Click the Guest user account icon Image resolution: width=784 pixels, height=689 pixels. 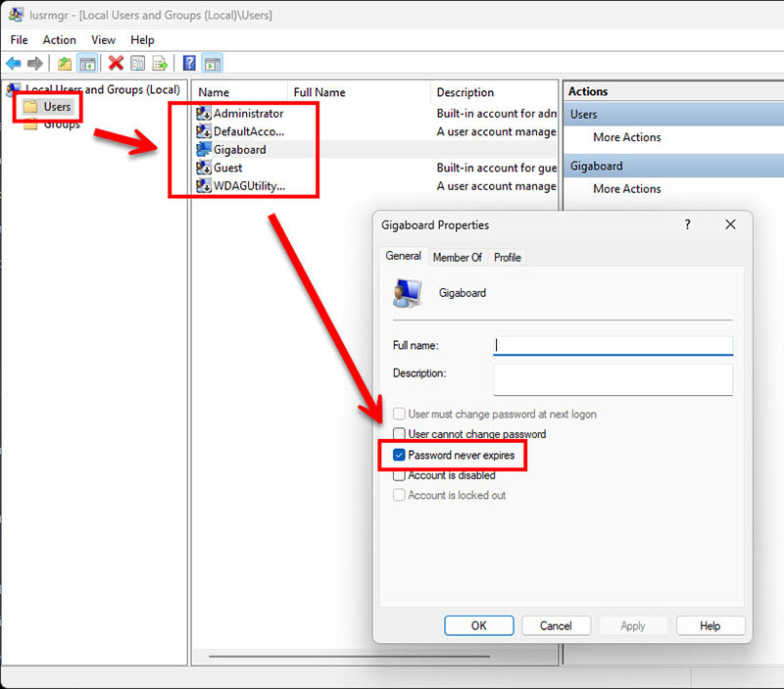[204, 168]
